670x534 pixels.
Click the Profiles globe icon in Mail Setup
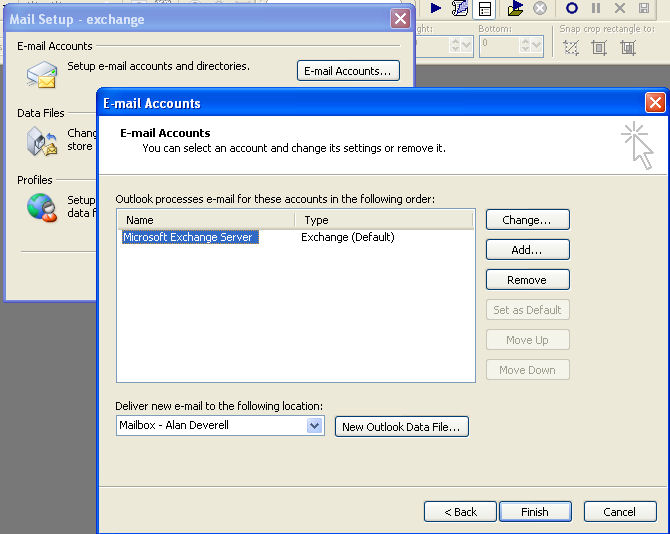coord(41,208)
